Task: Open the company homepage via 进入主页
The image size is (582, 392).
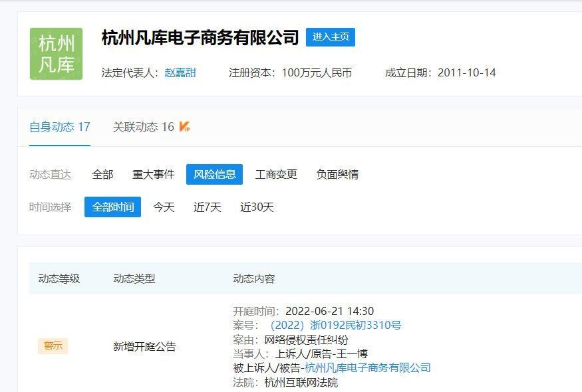Action: tap(331, 37)
